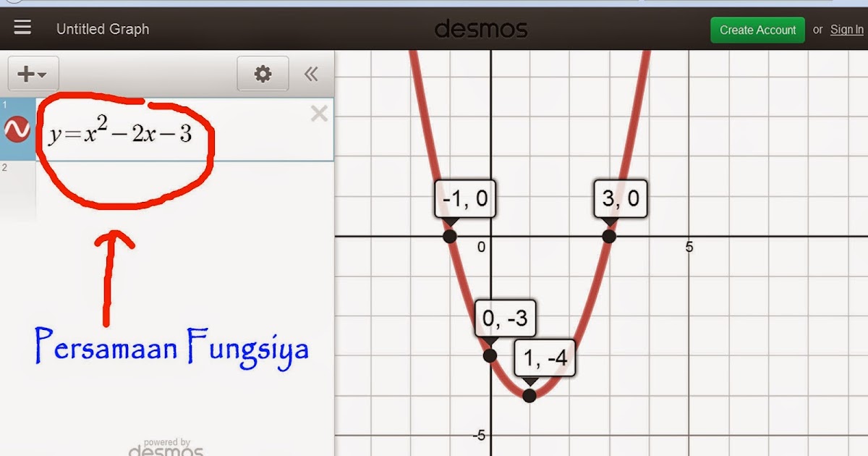
Task: Click the Desmos logo in the top bar
Action: pyautogui.click(x=481, y=29)
